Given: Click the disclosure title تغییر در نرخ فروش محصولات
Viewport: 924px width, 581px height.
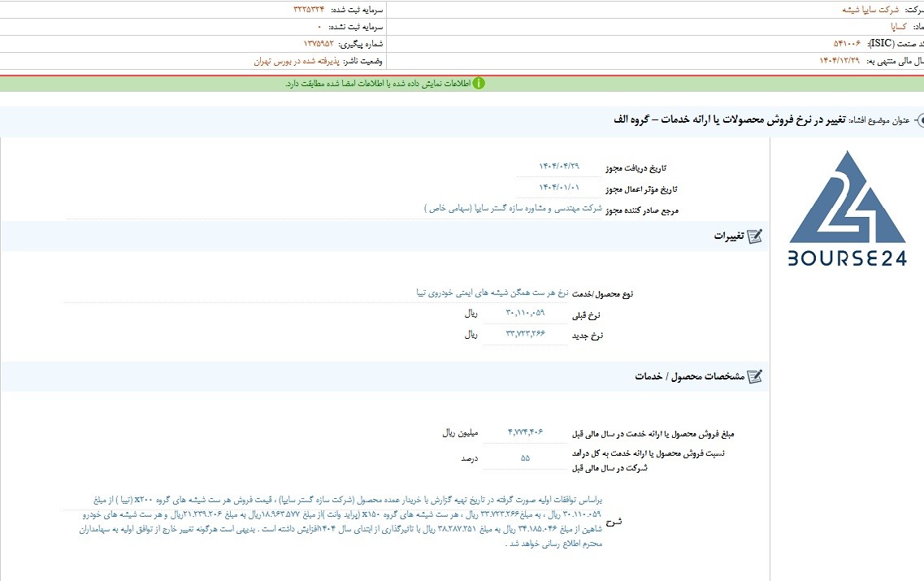Looking at the screenshot, I should [x=730, y=119].
